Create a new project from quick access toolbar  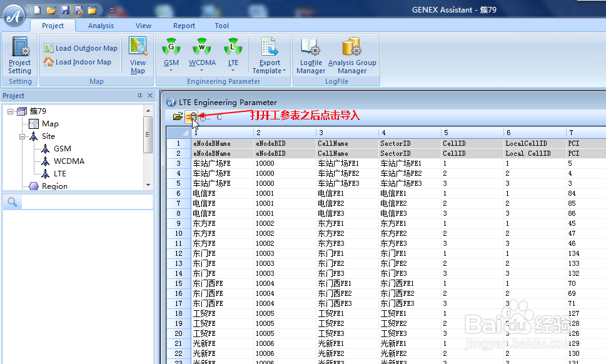37,10
